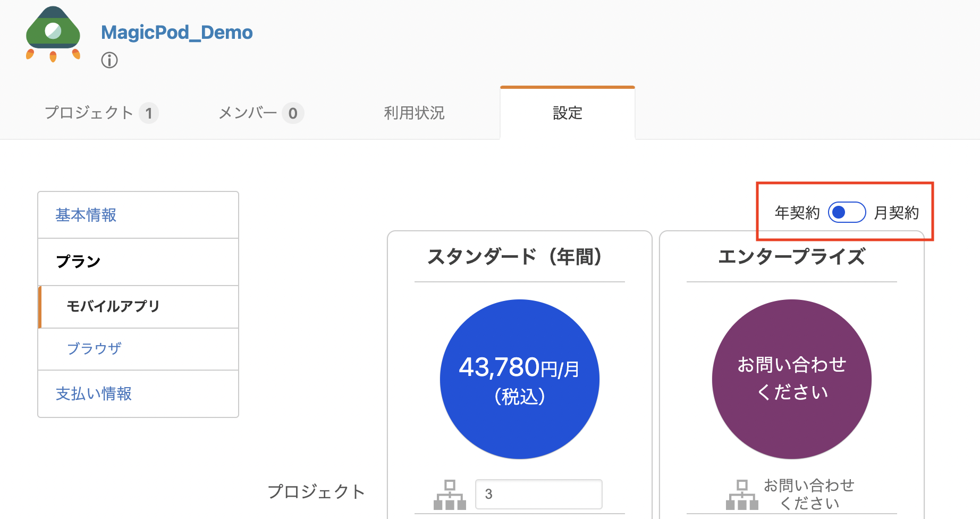Open the メンバー tab

pyautogui.click(x=261, y=113)
